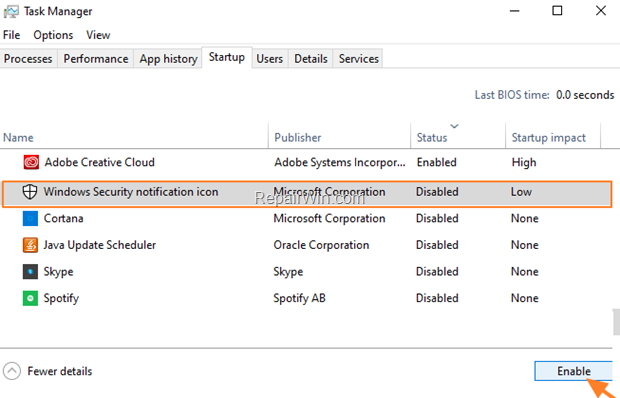Switch to the Users tab
Image resolution: width=620 pixels, height=398 pixels.
coord(270,59)
